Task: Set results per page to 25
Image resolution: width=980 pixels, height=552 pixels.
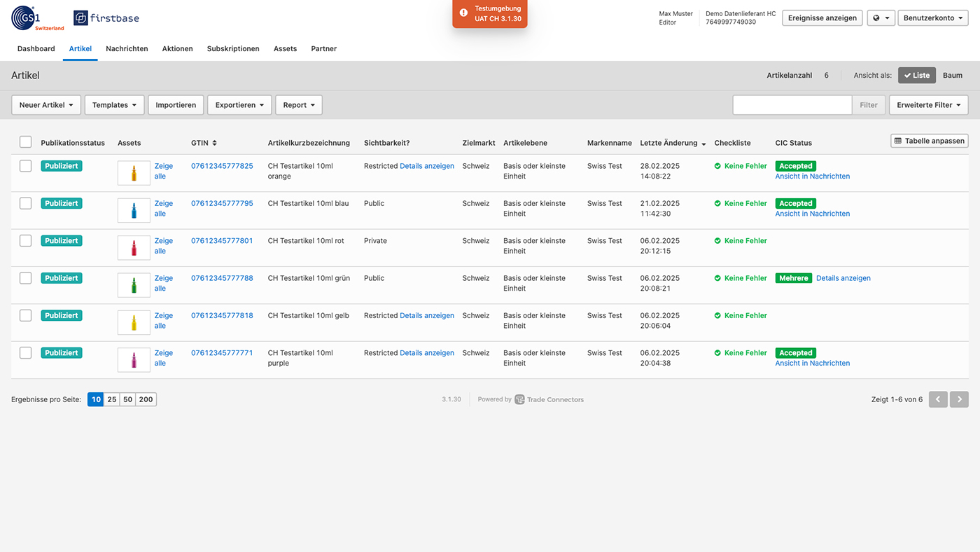Action: coord(112,399)
